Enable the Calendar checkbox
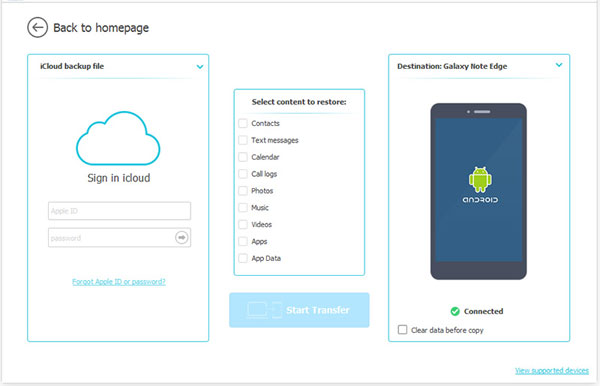This screenshot has width=600, height=386. click(243, 157)
